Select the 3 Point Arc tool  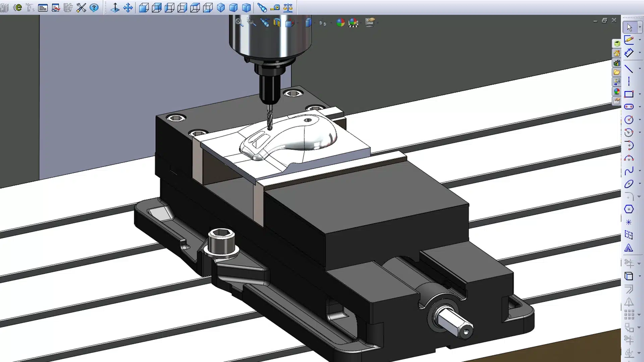(x=629, y=158)
